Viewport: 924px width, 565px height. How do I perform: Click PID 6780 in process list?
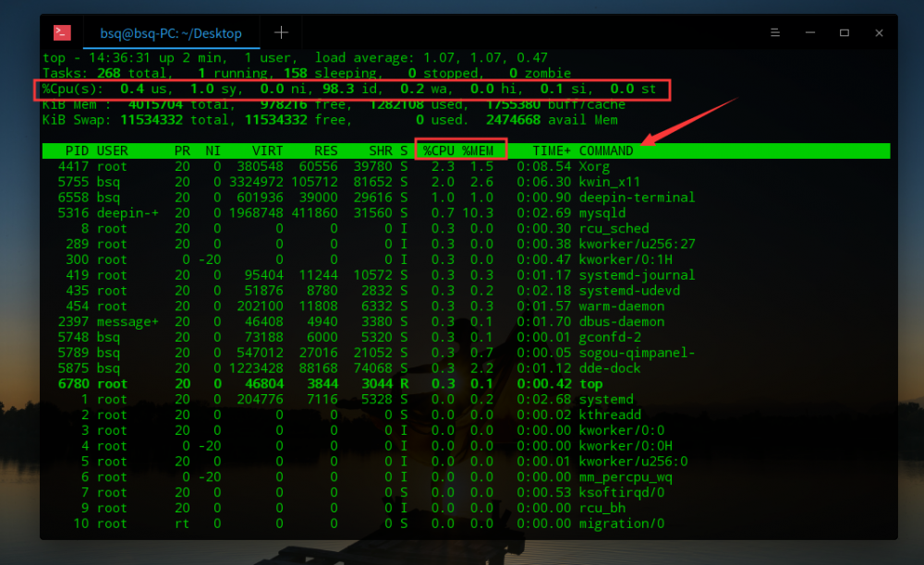73,384
